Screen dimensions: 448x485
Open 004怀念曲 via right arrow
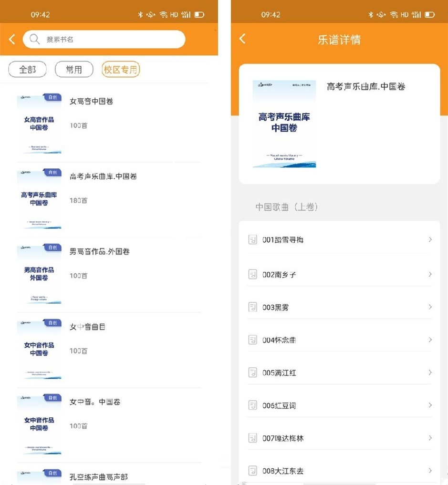(430, 340)
